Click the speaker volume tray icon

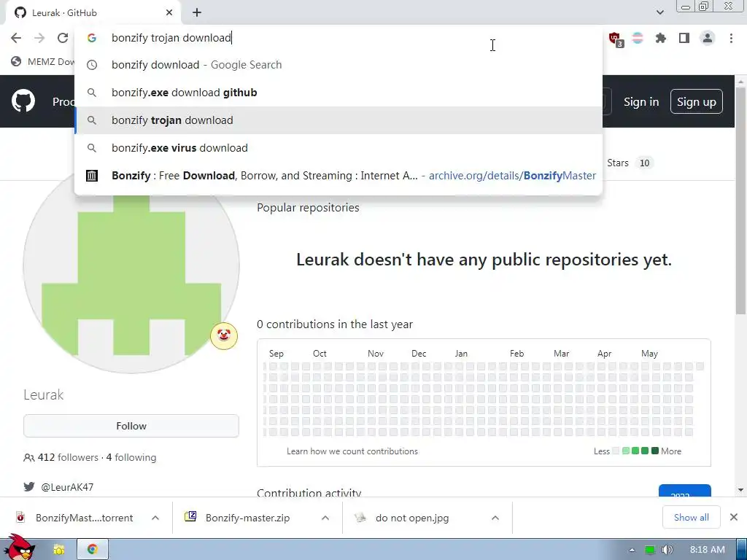(667, 550)
